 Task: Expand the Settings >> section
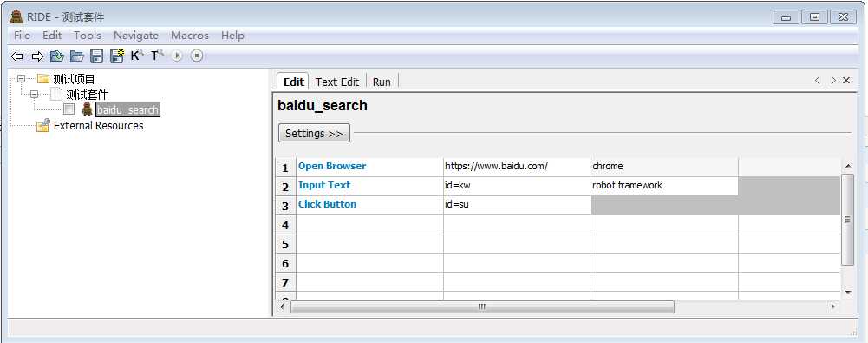pyautogui.click(x=314, y=134)
